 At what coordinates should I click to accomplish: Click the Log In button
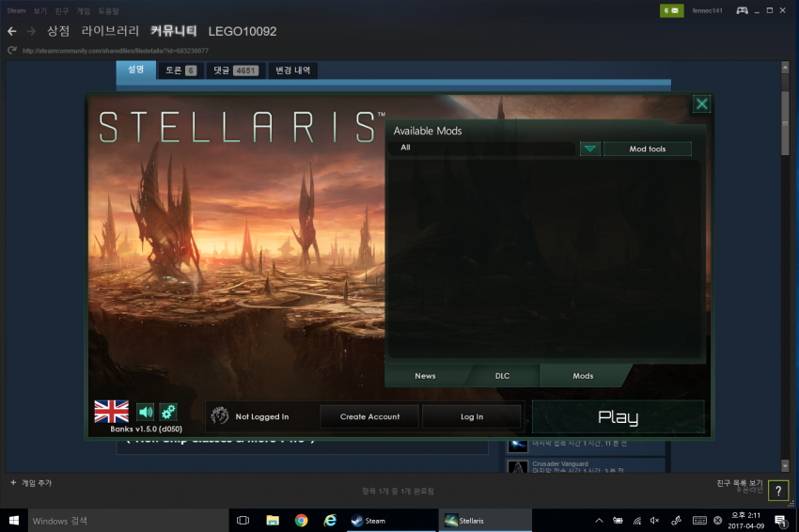click(x=472, y=416)
